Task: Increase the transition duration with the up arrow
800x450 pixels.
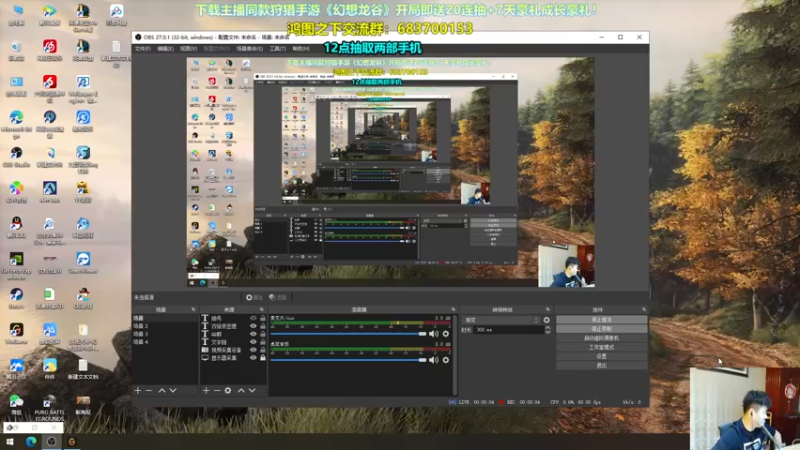Action: click(x=547, y=328)
